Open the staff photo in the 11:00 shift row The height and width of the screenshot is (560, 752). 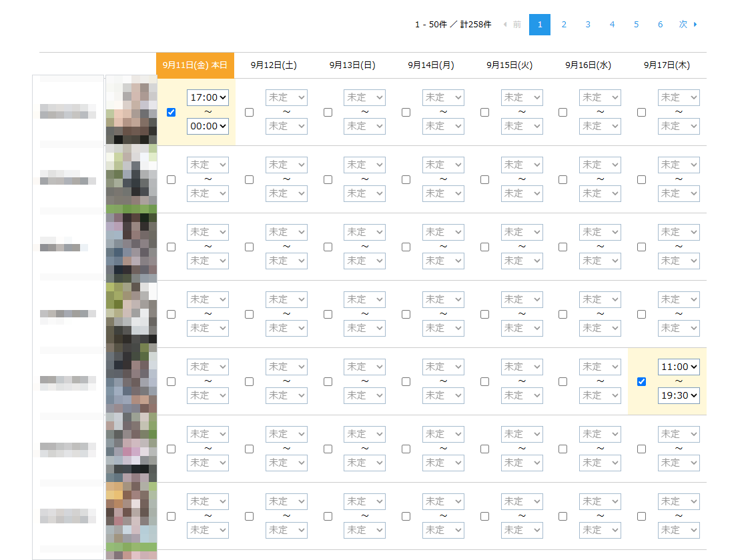(131, 379)
